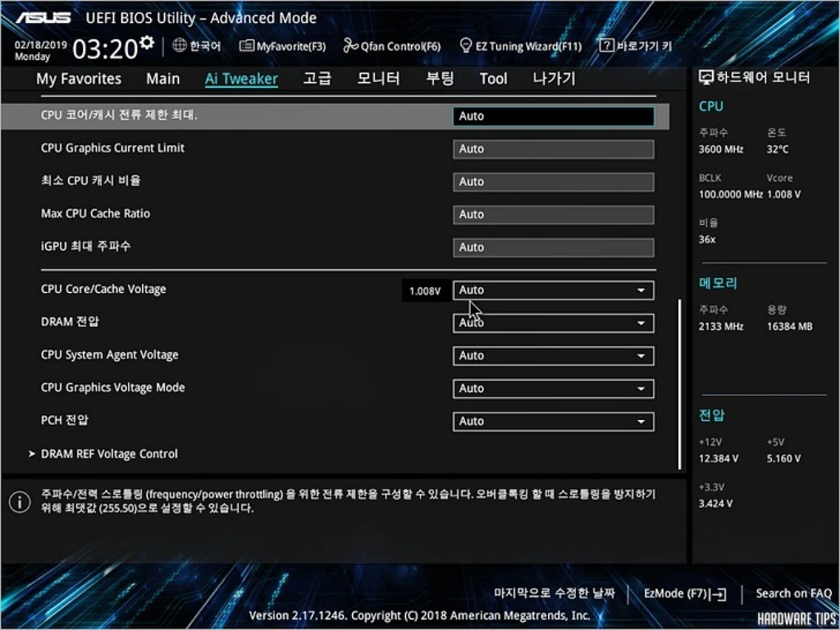
Task: Open CPU System Agent Voltage dropdown
Action: coord(554,356)
